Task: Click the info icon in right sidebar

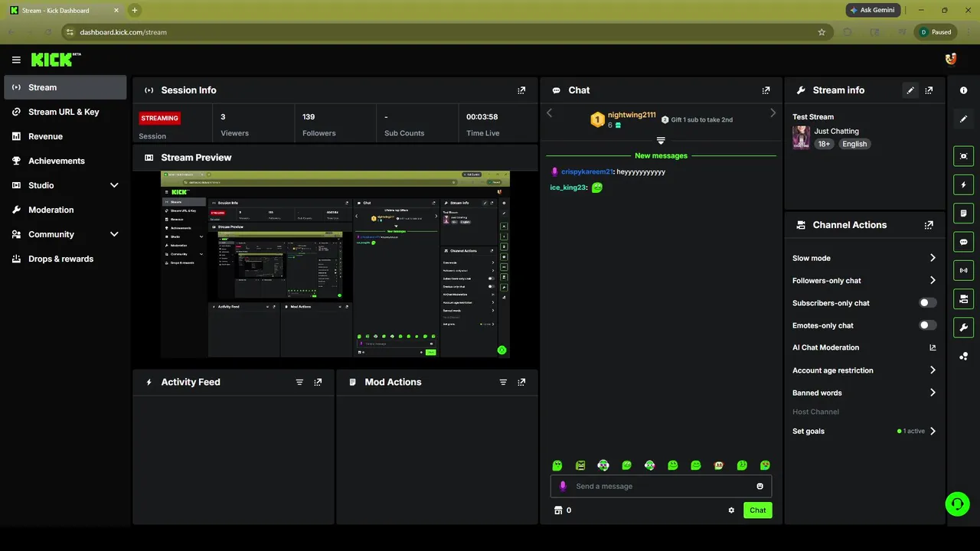Action: pos(964,90)
